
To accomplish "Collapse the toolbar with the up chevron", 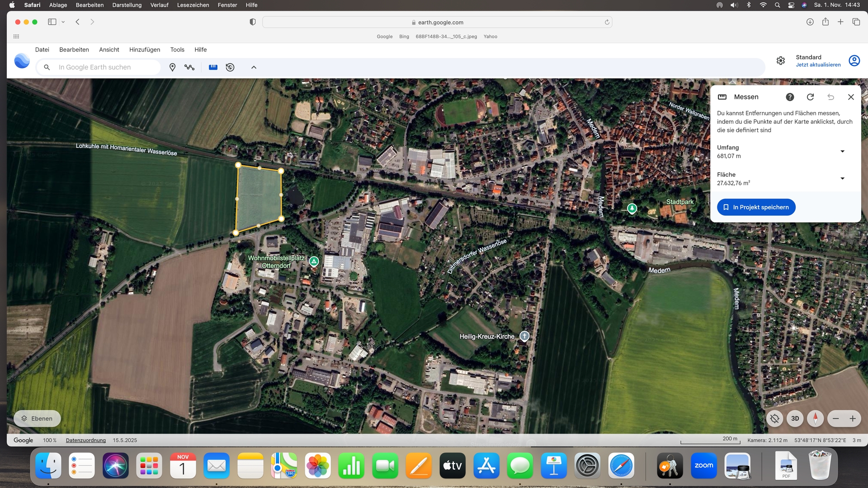I will (254, 67).
